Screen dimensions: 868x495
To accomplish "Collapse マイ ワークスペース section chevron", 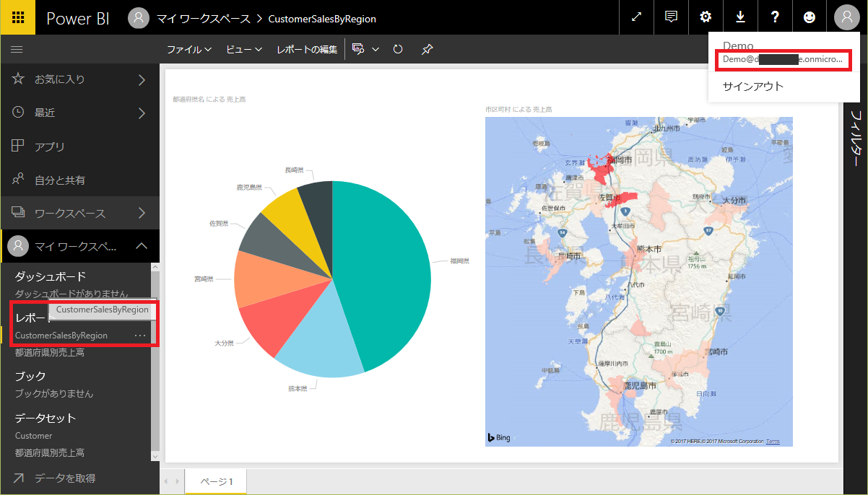I will (x=142, y=247).
